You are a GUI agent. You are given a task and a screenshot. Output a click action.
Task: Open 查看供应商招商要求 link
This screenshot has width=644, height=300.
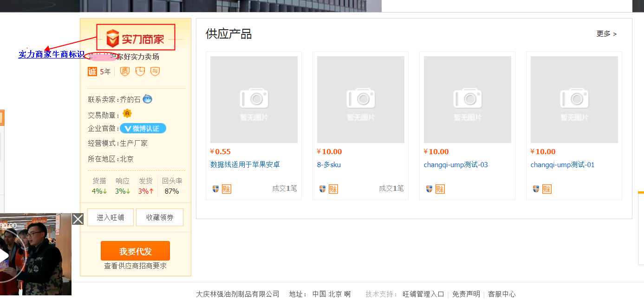click(x=135, y=266)
